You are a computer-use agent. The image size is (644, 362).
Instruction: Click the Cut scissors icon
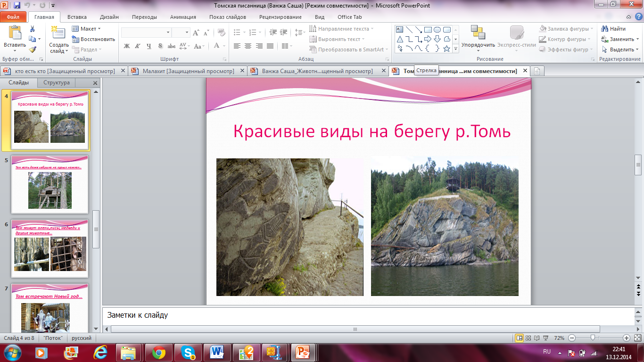coord(33,29)
